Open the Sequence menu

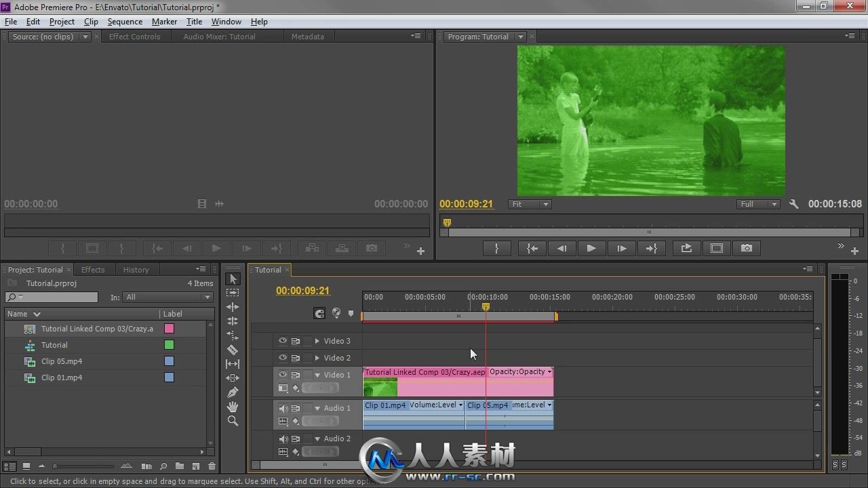[125, 22]
